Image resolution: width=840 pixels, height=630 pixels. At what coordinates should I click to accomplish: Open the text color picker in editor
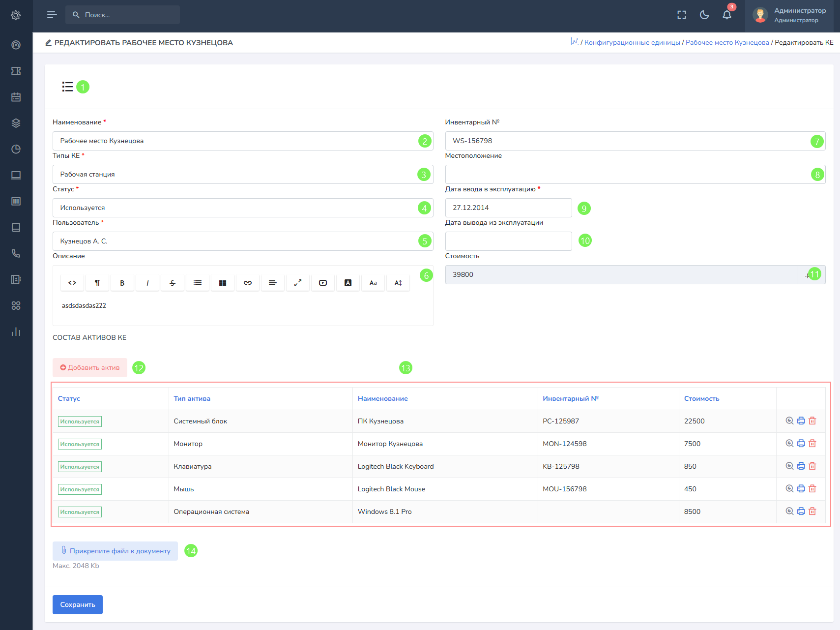348,283
